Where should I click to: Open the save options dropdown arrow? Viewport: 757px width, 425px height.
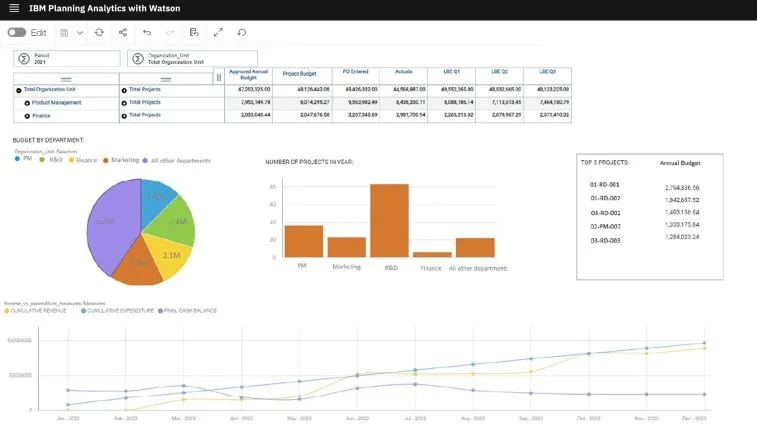(x=80, y=33)
